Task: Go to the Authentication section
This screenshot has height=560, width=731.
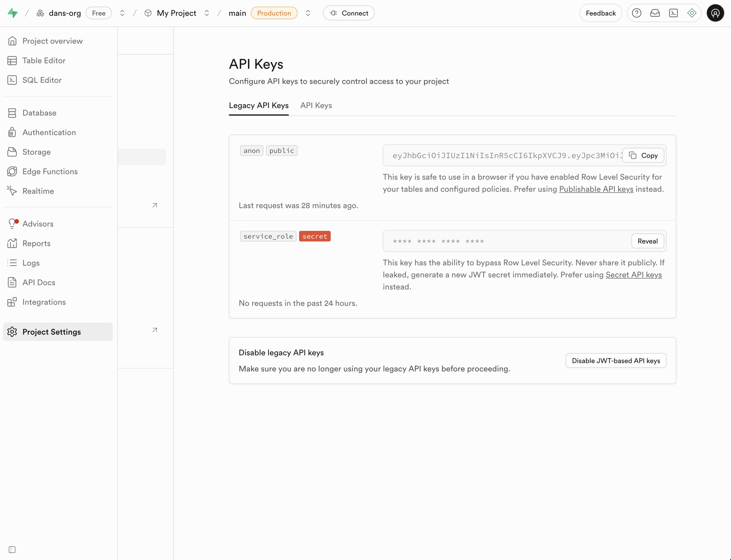Action: click(49, 132)
